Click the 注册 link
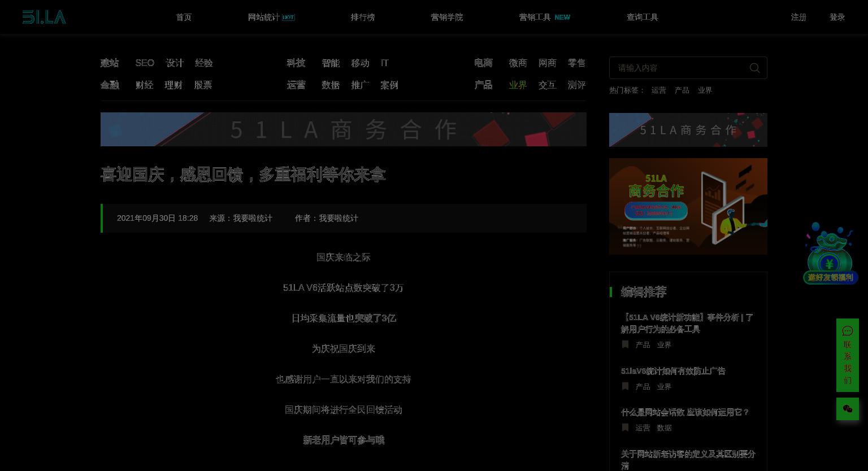This screenshot has width=868, height=471. (x=798, y=18)
